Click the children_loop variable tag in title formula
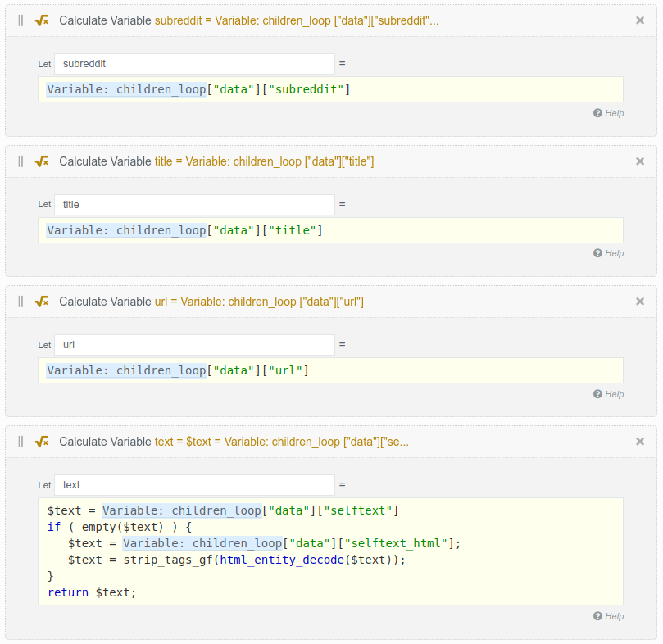Image resolution: width=663 pixels, height=644 pixels. tap(126, 230)
